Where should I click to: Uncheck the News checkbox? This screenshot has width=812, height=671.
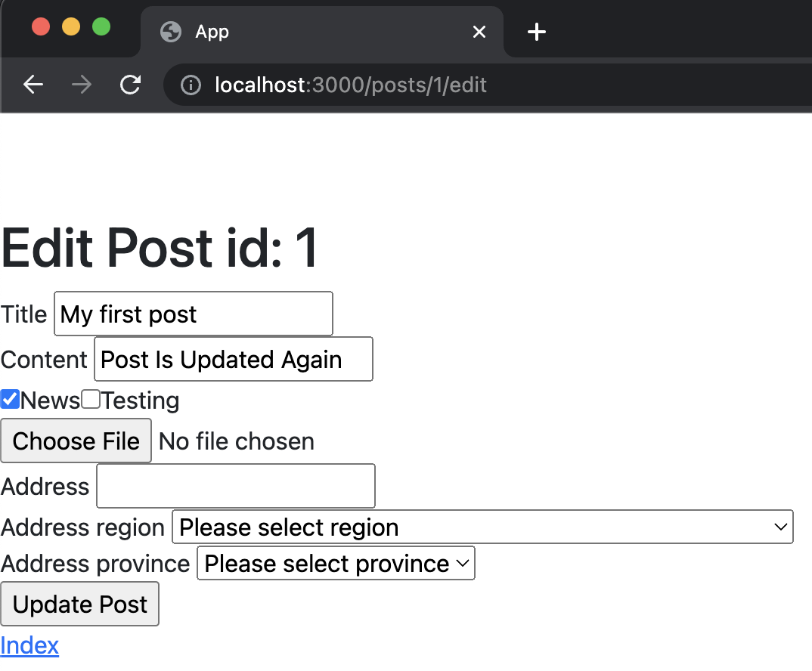pos(10,399)
